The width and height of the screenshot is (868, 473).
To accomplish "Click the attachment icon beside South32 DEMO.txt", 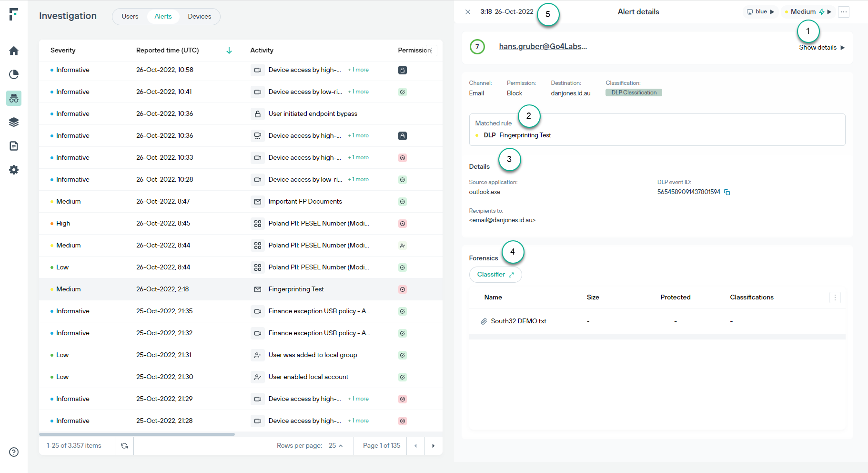I will coord(484,321).
